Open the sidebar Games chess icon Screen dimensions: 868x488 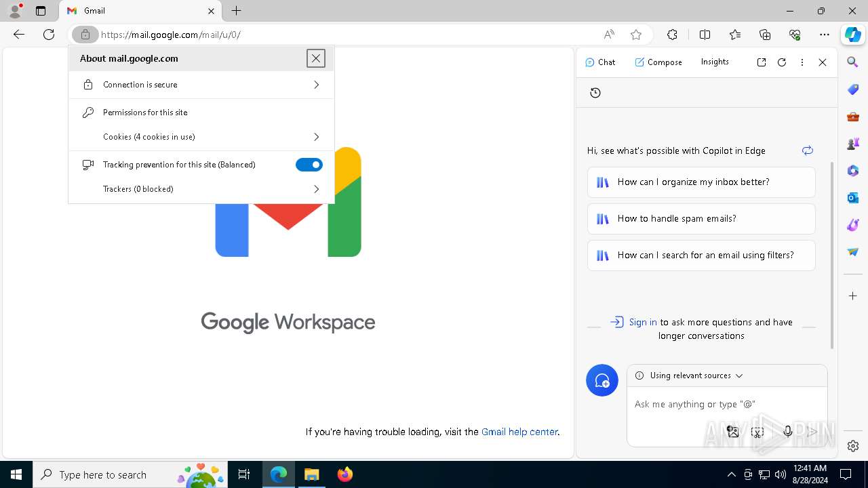[853, 144]
